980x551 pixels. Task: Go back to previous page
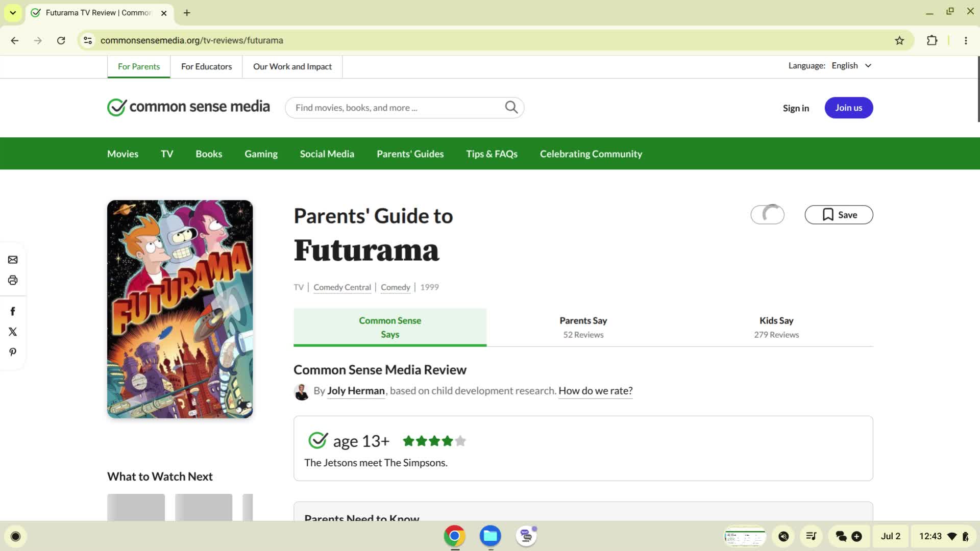(14, 40)
